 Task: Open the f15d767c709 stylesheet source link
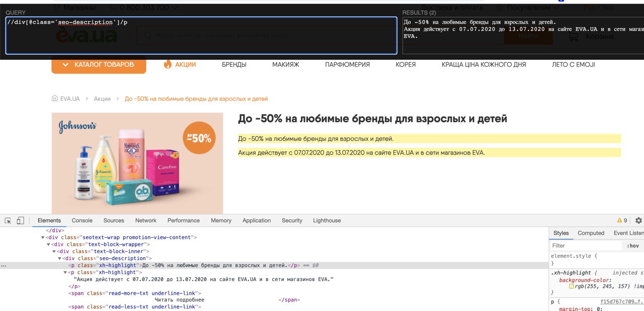[x=622, y=302]
